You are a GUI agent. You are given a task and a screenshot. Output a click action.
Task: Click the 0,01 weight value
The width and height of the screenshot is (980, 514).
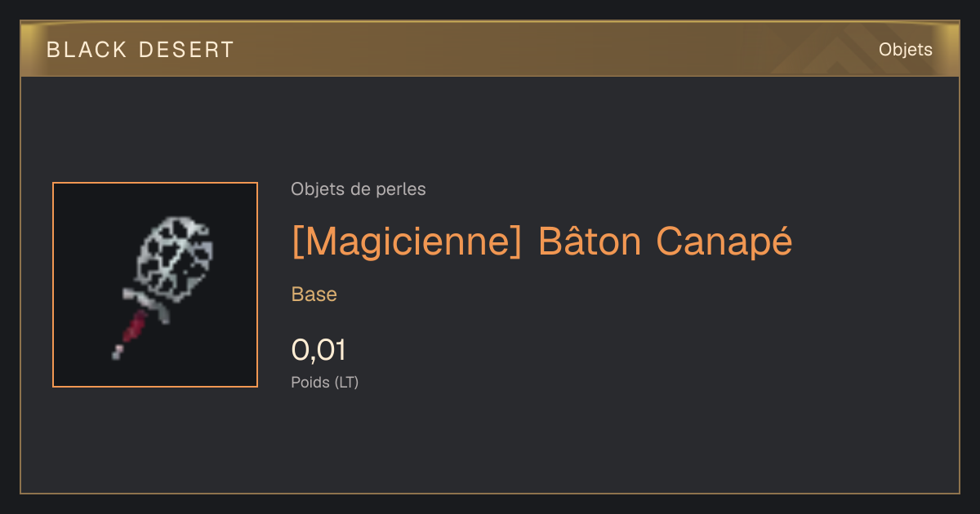(318, 350)
